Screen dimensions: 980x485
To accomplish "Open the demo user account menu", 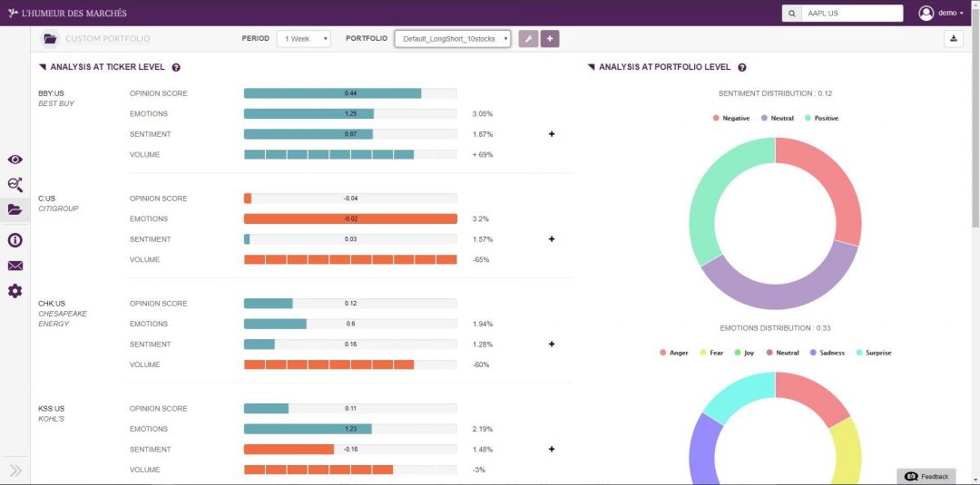I will pyautogui.click(x=941, y=13).
